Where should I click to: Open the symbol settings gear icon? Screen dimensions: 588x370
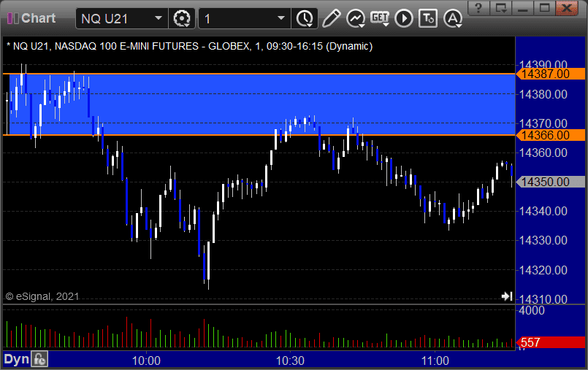click(182, 18)
